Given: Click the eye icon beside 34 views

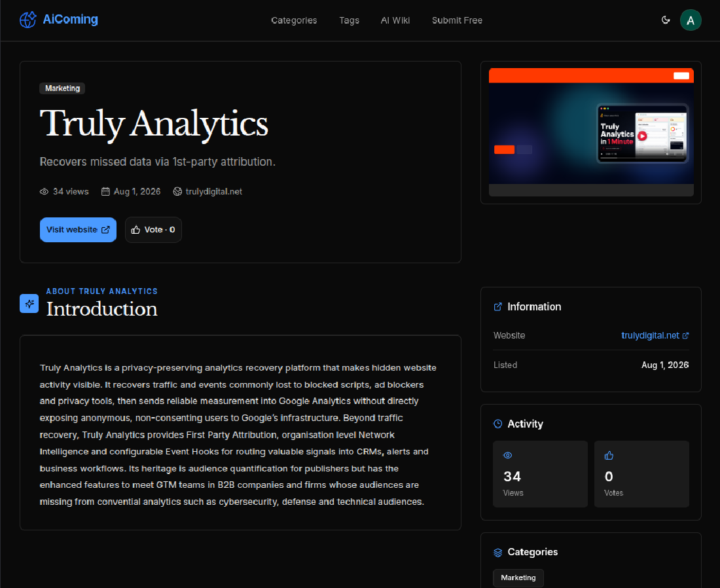Looking at the screenshot, I should (x=44, y=192).
